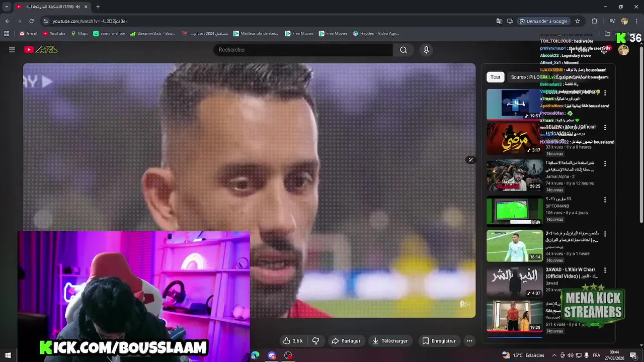The height and width of the screenshot is (362, 644).
Task: Mute the tab via speaker icon
Action: [77, 7]
